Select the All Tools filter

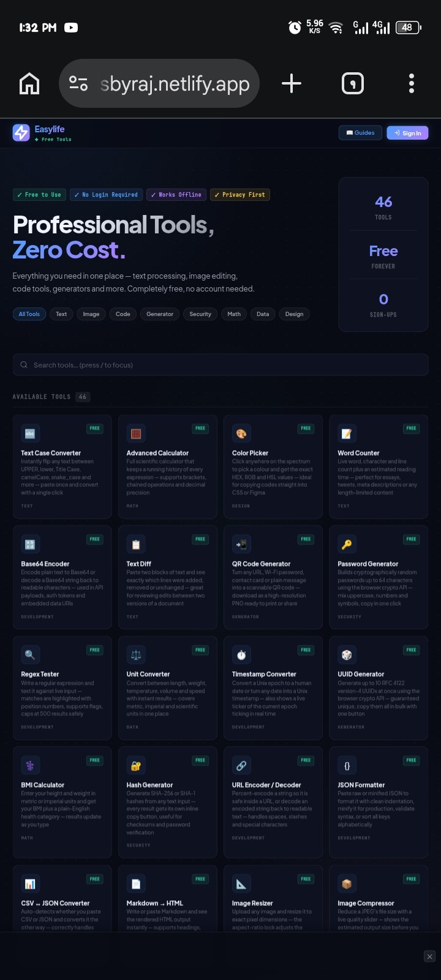pos(29,314)
